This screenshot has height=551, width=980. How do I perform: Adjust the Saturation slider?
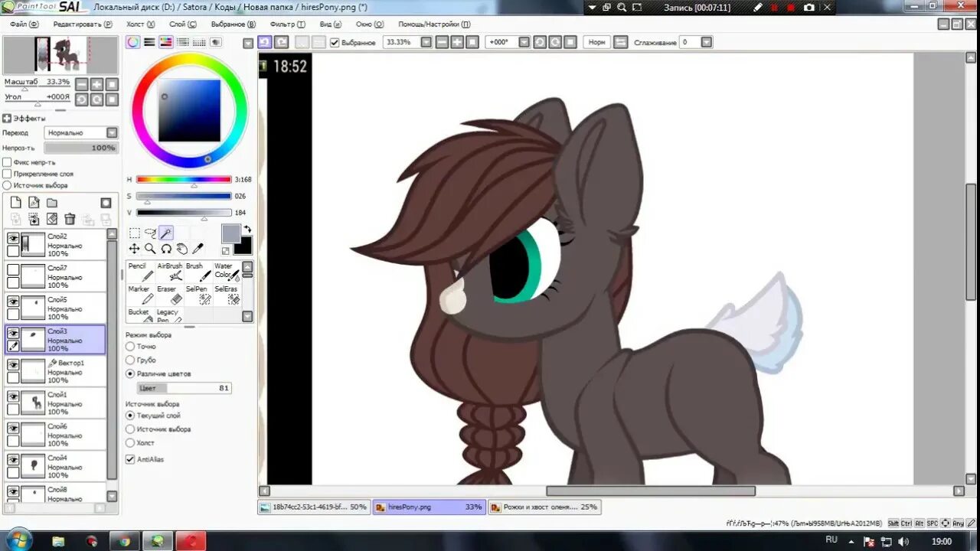pos(184,196)
